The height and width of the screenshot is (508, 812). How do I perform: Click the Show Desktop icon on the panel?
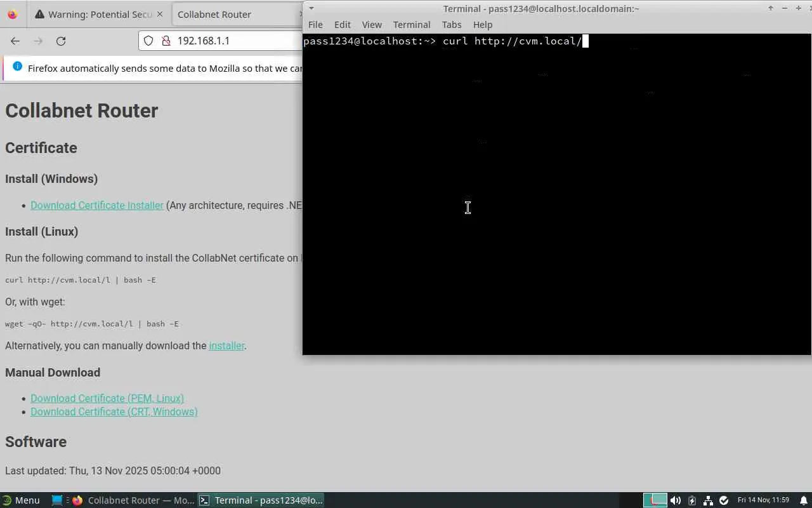coord(57,500)
